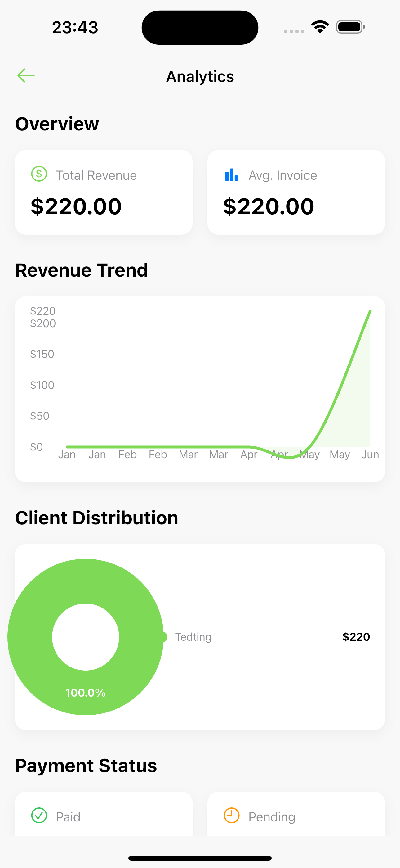
Task: Click the dollar sign Total Revenue icon
Action: (x=39, y=174)
